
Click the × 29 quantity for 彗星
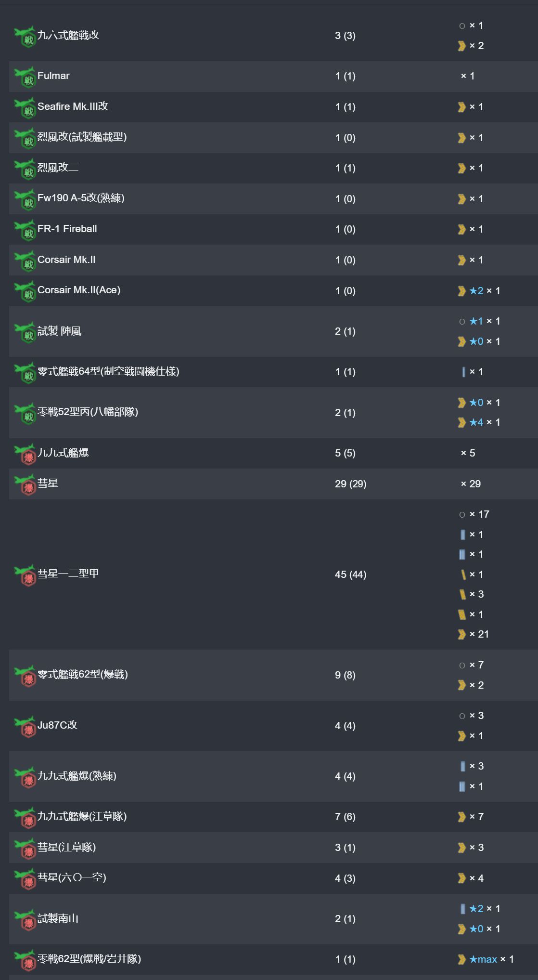tap(471, 484)
